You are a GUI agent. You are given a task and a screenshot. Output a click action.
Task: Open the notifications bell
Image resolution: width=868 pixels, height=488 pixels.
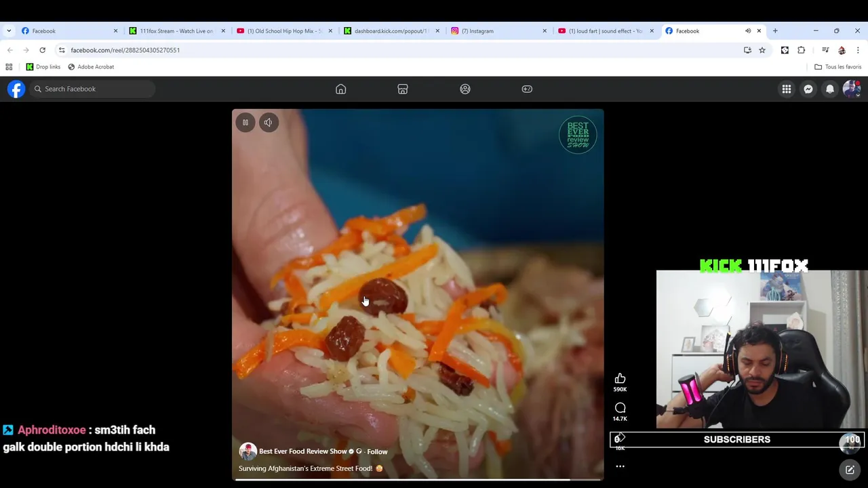(x=830, y=89)
